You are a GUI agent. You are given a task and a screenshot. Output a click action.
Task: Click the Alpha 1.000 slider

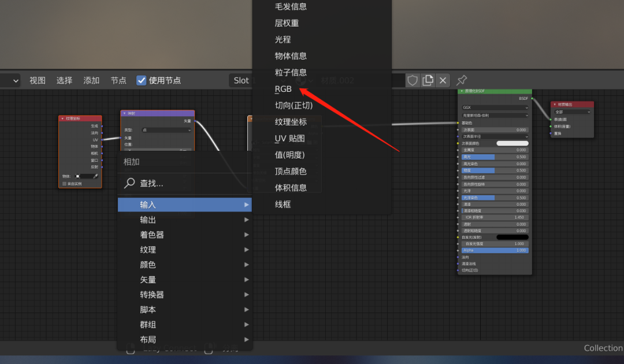tap(495, 250)
